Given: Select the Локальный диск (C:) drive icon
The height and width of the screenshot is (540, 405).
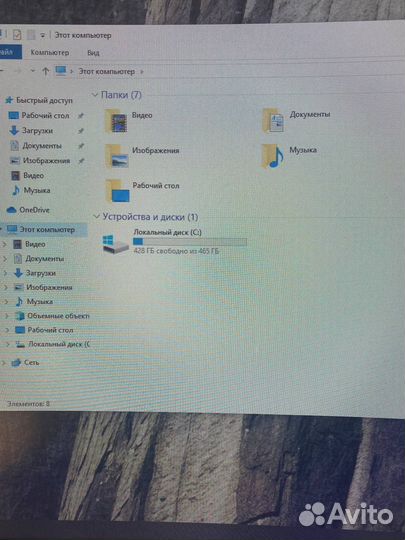Looking at the screenshot, I should pyautogui.click(x=115, y=244).
